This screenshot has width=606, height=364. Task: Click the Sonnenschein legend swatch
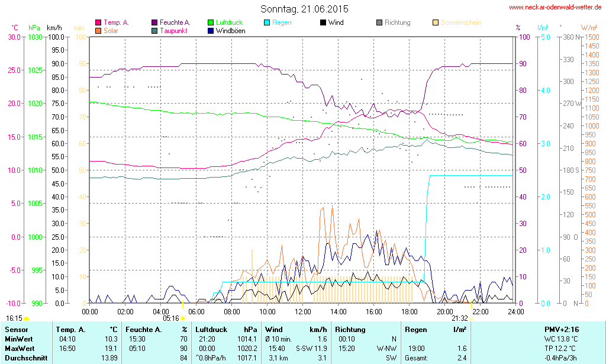[436, 22]
